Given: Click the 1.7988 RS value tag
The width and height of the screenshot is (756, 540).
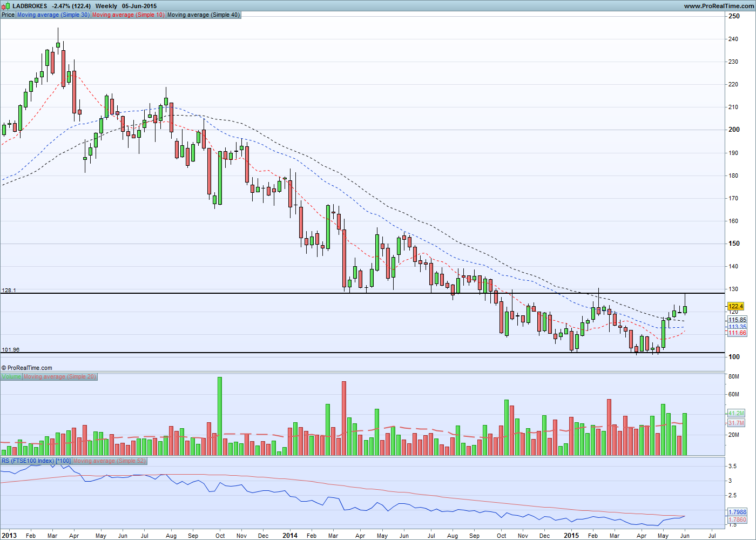Looking at the screenshot, I should [x=737, y=512].
